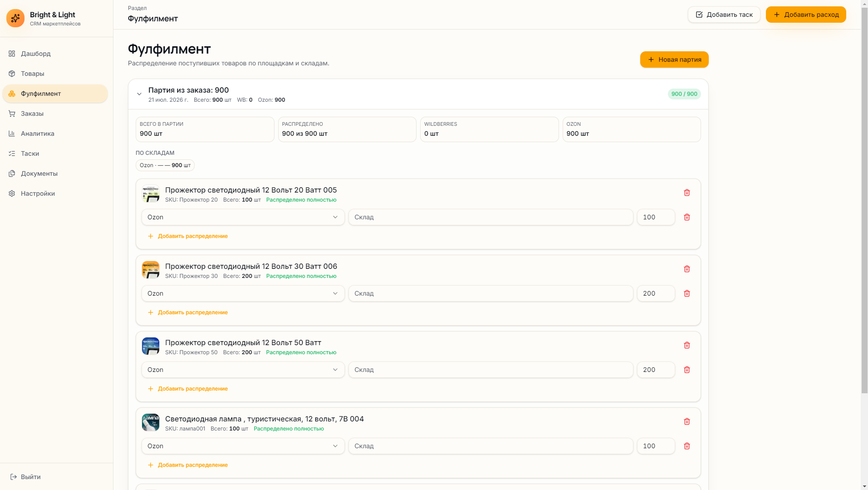The width and height of the screenshot is (868, 490).
Task: Open Дашборд section in sidebar
Action: pyautogui.click(x=55, y=54)
